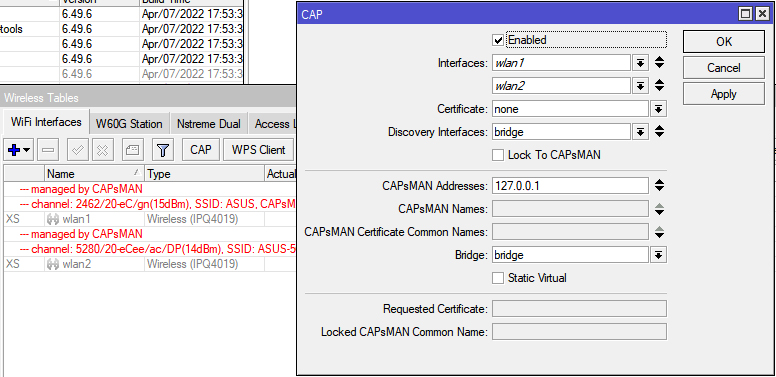The width and height of the screenshot is (776, 377).
Task: Switch to W60G Station tab
Action: point(129,124)
